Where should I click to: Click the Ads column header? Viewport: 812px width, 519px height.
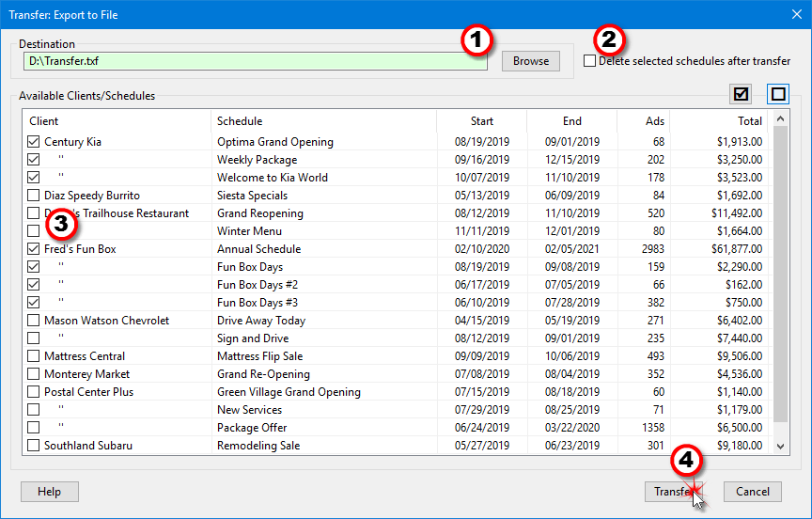(644, 121)
